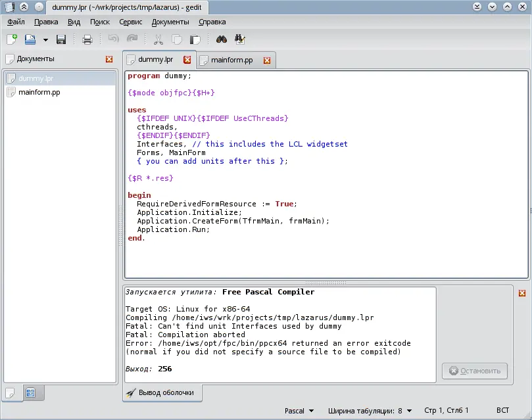
Task: Click the exit code 256 in output
Action: click(165, 369)
